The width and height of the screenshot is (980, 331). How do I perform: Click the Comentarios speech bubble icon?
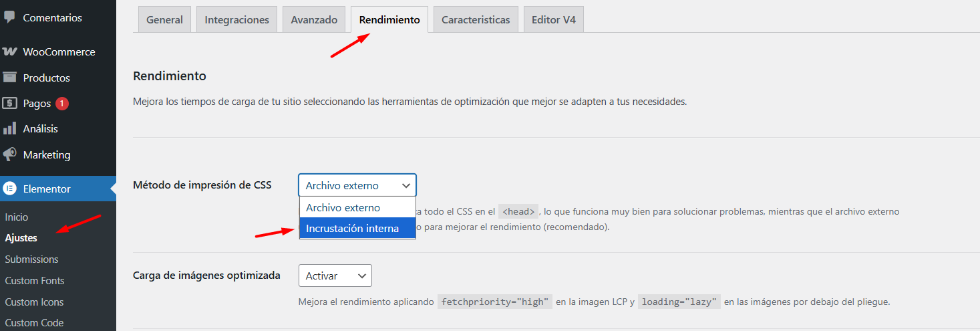click(9, 17)
